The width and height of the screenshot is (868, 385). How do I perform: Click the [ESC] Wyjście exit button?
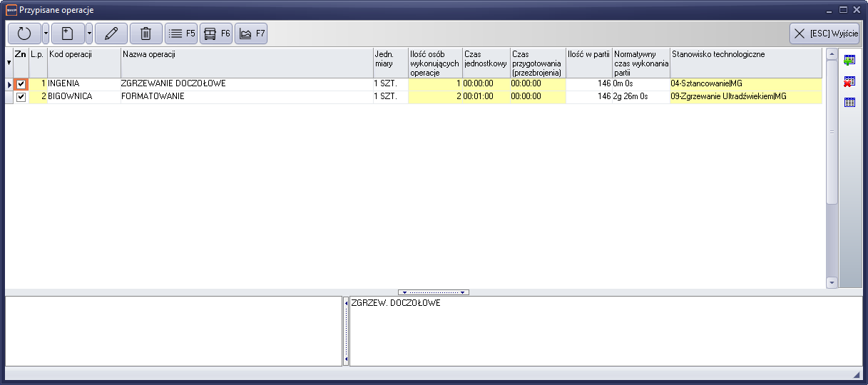click(x=824, y=34)
